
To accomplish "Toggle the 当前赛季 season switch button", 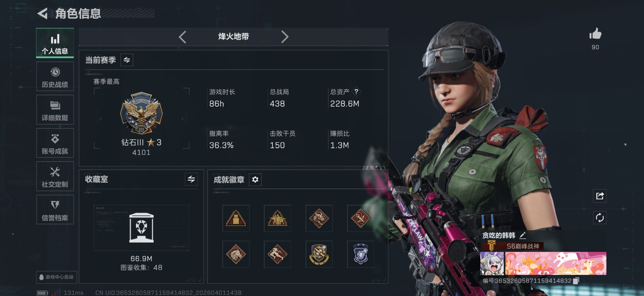I will pyautogui.click(x=127, y=60).
